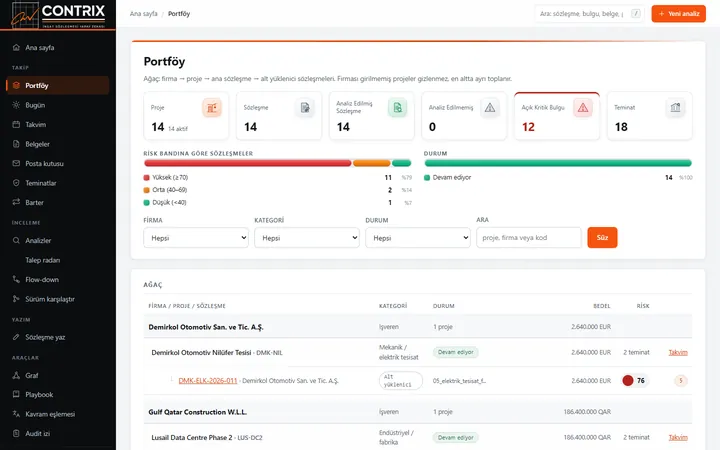Click the green Devam ediyor status bar
The height and width of the screenshot is (450, 720).
558,163
